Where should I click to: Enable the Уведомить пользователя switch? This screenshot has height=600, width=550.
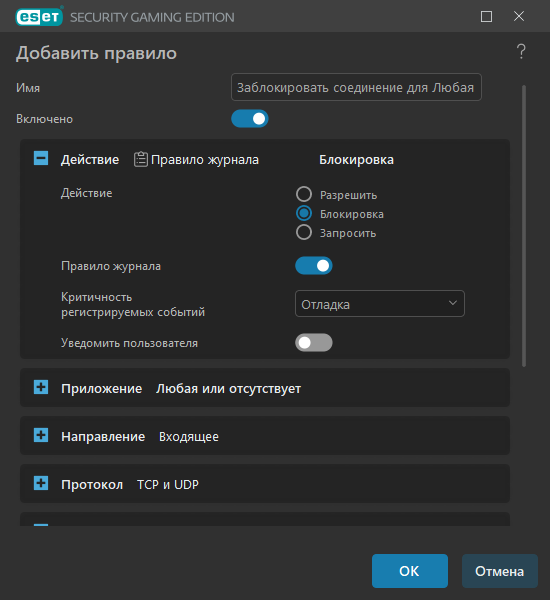tap(313, 342)
